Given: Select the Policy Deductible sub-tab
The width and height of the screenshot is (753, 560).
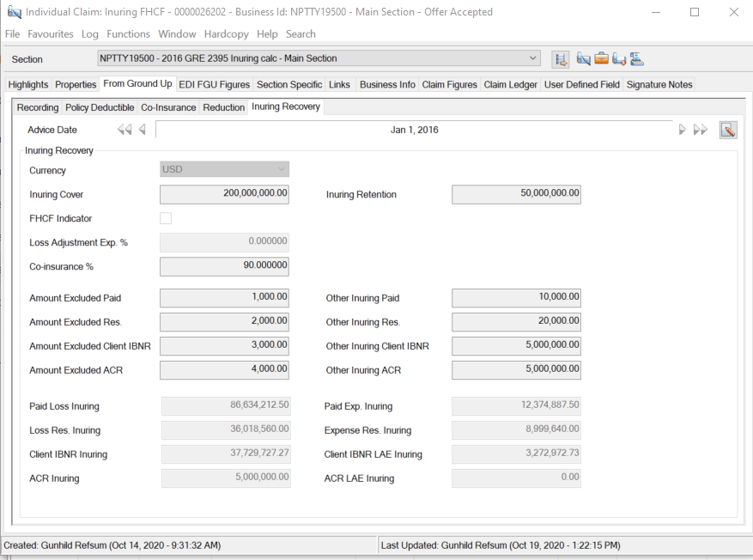Looking at the screenshot, I should point(100,107).
